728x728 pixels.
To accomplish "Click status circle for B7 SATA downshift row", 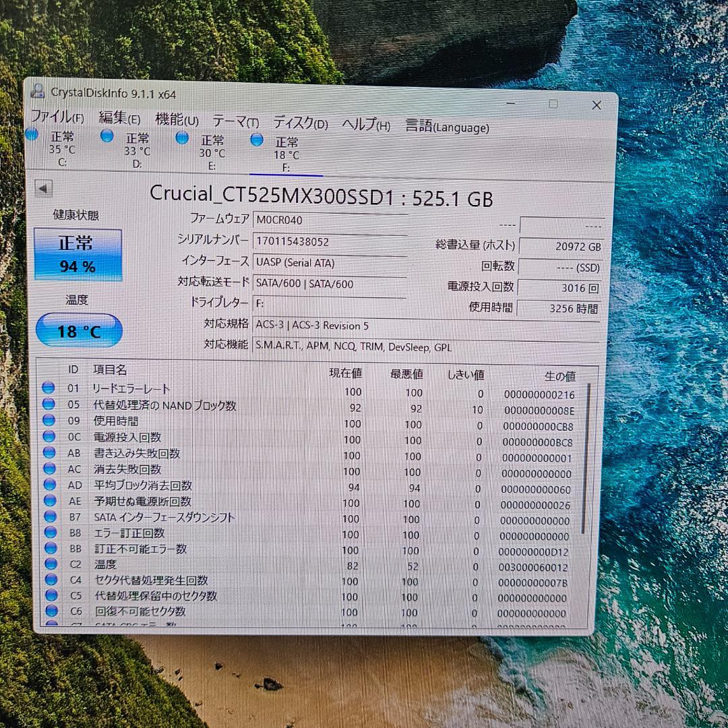I will (x=50, y=516).
